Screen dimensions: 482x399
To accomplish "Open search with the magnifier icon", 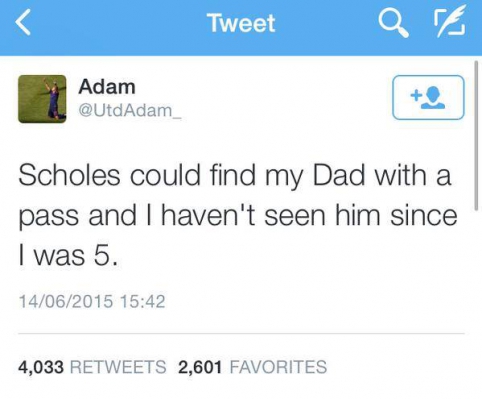I will point(393,23).
